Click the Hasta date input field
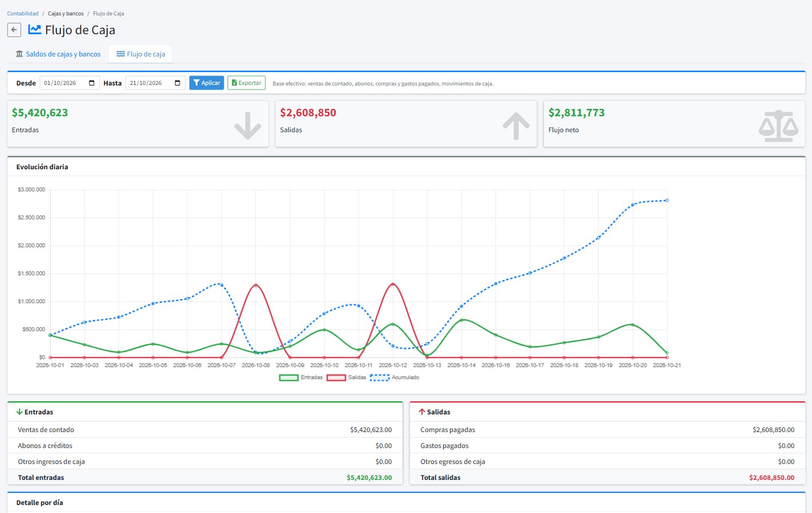The height and width of the screenshot is (513, 812). 155,83
